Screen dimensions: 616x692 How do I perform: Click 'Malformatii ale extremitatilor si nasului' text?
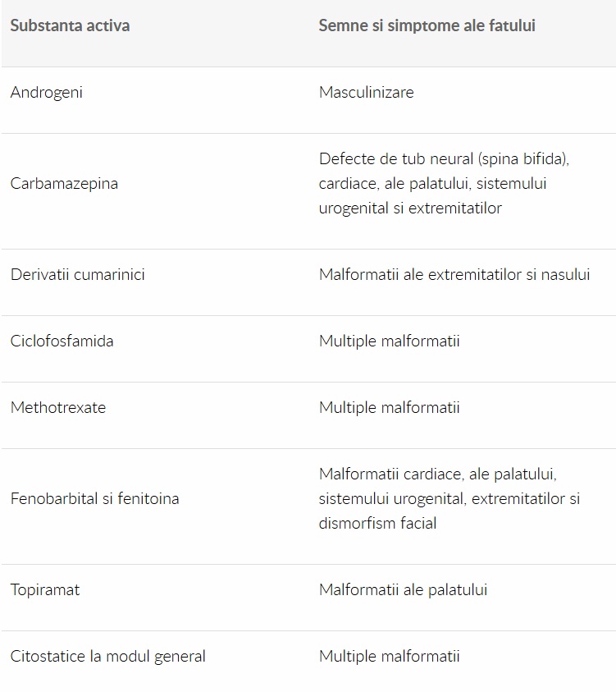point(454,274)
